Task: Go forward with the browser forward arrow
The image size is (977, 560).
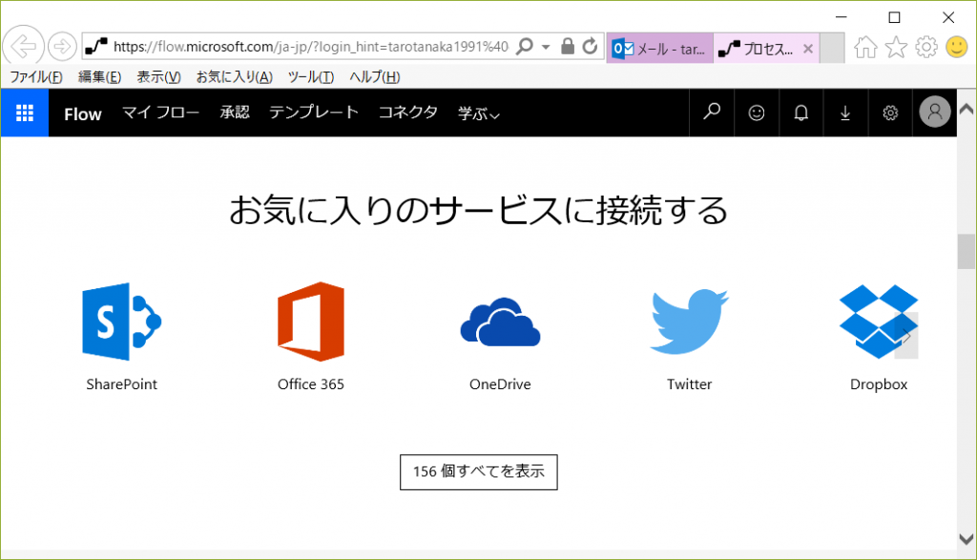Action: (62, 46)
